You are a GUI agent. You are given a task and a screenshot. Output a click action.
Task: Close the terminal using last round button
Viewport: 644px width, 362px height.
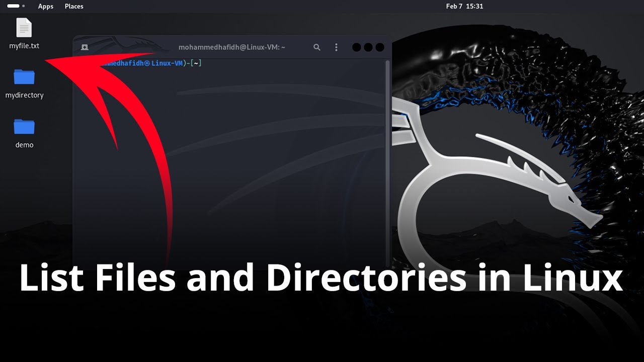pos(380,47)
